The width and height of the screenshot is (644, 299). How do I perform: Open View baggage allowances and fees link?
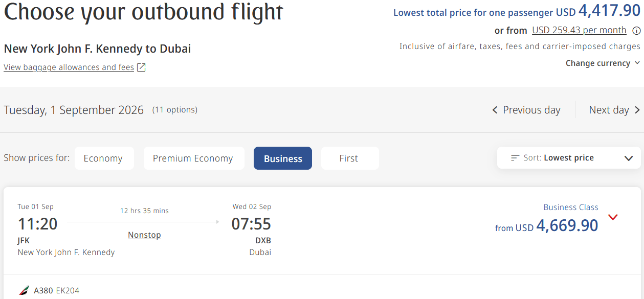[x=69, y=67]
